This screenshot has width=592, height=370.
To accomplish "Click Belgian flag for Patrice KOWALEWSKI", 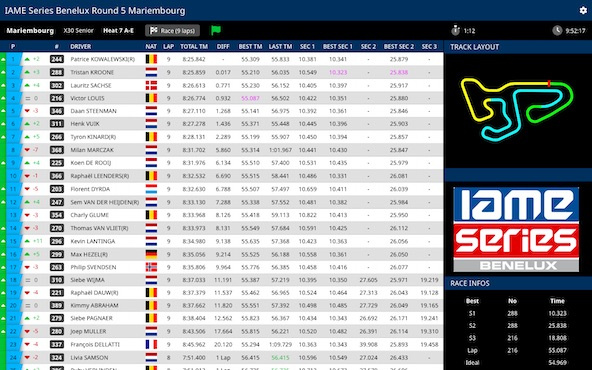I will pos(151,59).
